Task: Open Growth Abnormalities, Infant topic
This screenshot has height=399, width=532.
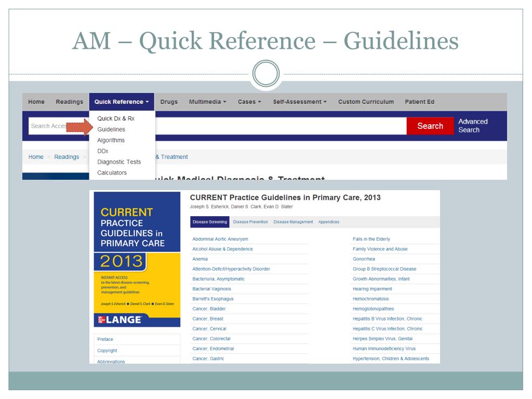Action: point(381,279)
